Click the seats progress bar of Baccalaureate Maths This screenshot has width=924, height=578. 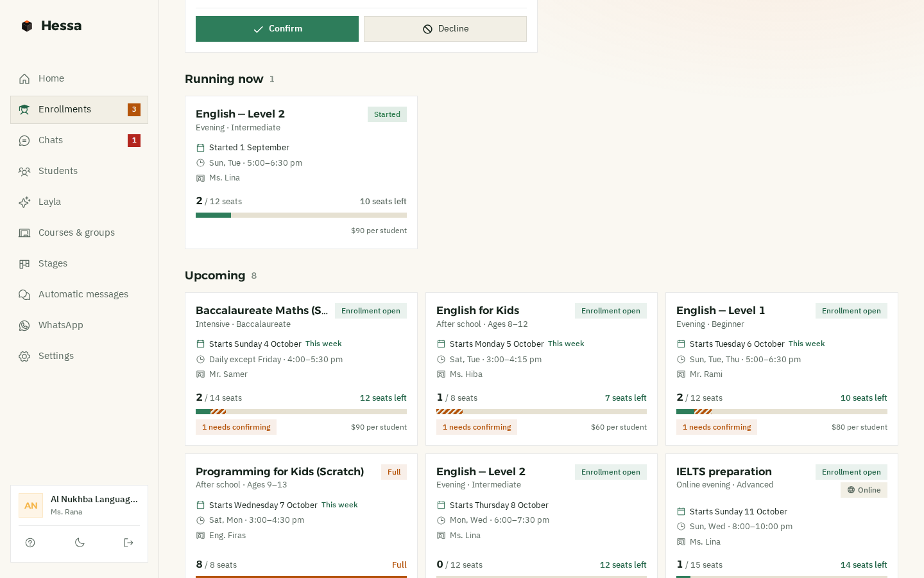pyautogui.click(x=301, y=412)
